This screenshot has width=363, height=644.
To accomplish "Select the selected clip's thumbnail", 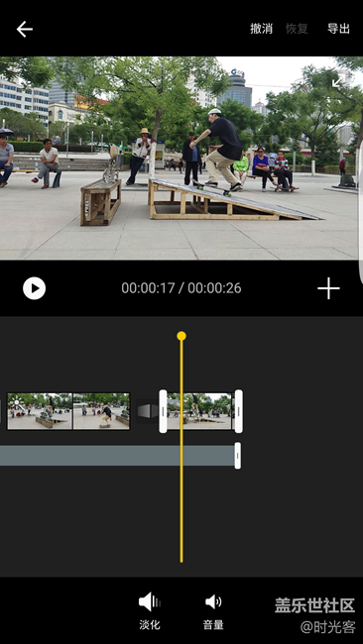I will pos(200,411).
